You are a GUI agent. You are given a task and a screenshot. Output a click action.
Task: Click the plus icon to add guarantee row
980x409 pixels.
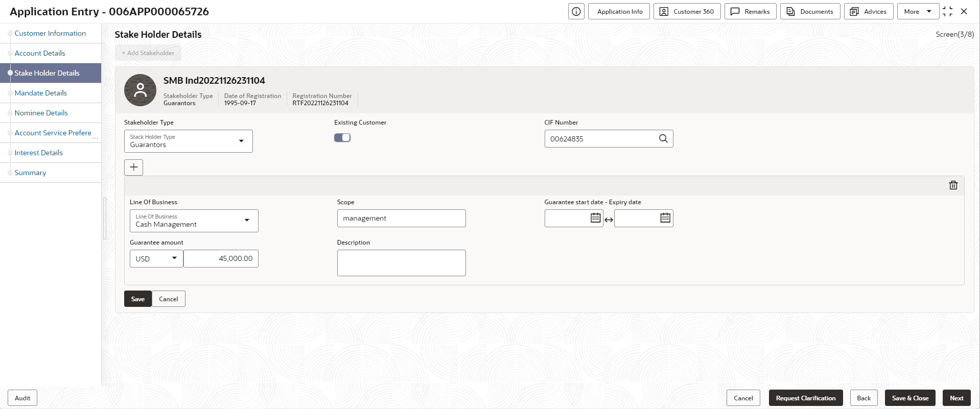coord(134,167)
